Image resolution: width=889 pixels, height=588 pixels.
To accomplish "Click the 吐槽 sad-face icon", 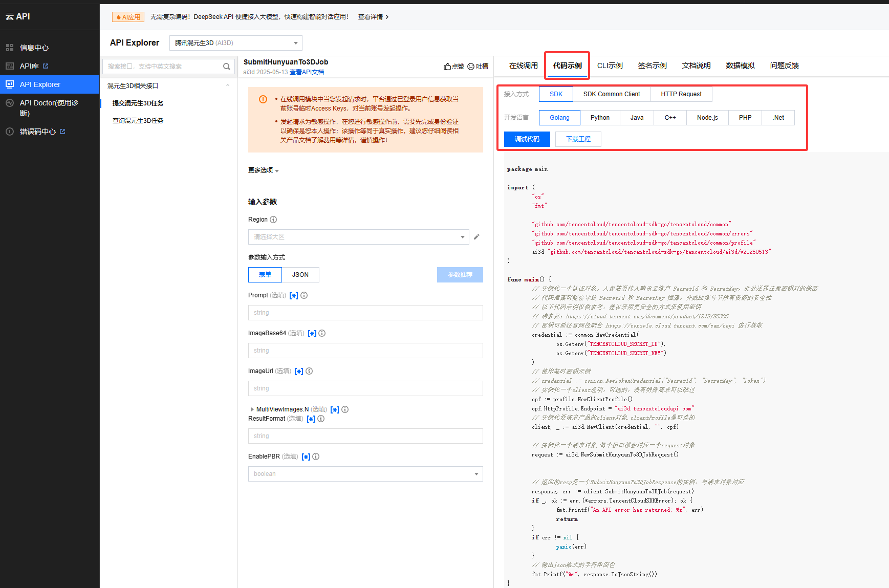I will pos(471,67).
